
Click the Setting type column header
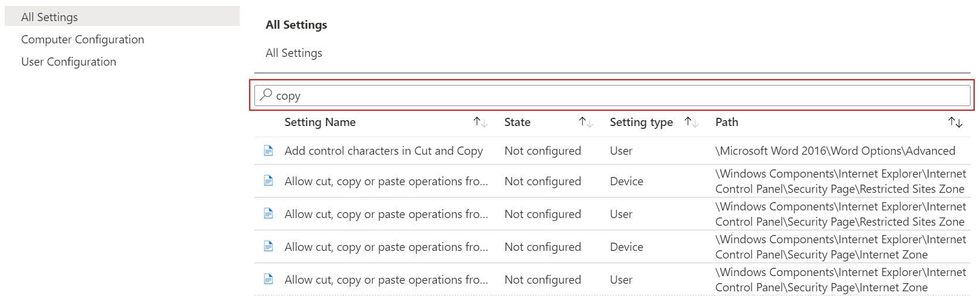tap(641, 122)
